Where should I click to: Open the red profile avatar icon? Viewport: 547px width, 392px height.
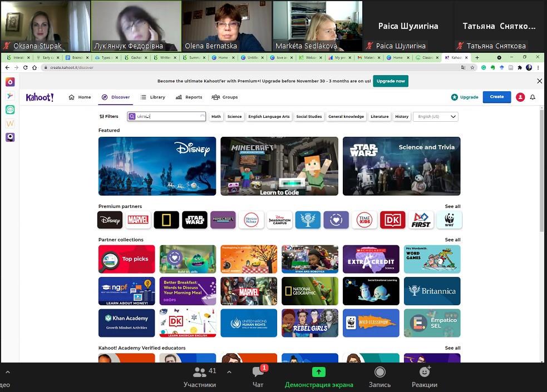pyautogui.click(x=520, y=97)
